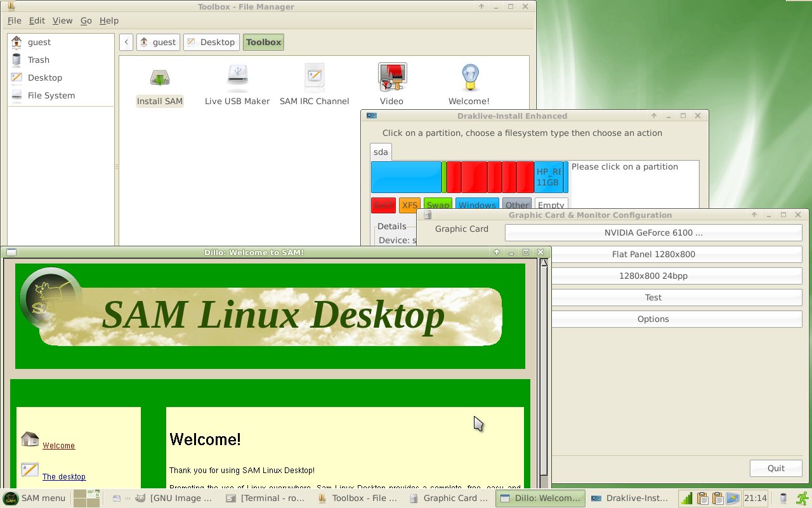Choose the gray Other filesystem type
The height and width of the screenshot is (508, 812).
click(516, 204)
